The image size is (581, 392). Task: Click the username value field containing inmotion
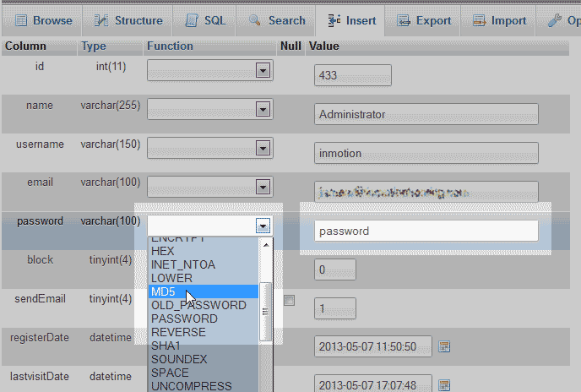426,153
